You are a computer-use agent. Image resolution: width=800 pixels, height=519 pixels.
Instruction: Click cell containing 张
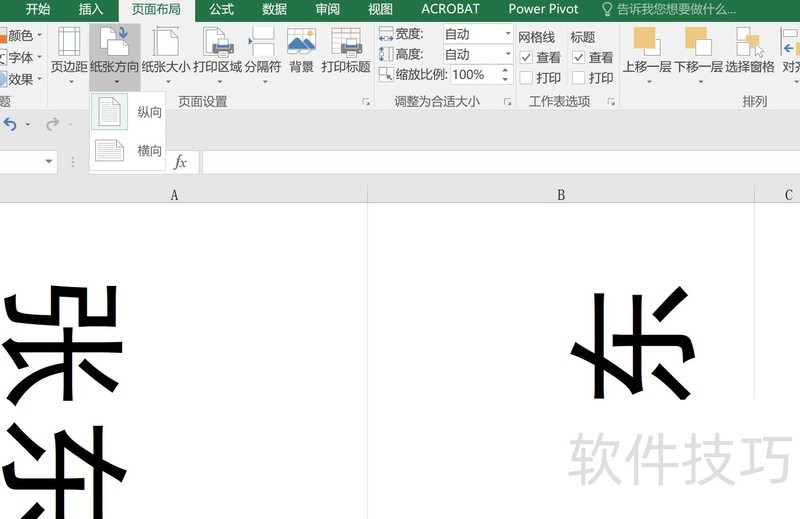click(x=184, y=360)
